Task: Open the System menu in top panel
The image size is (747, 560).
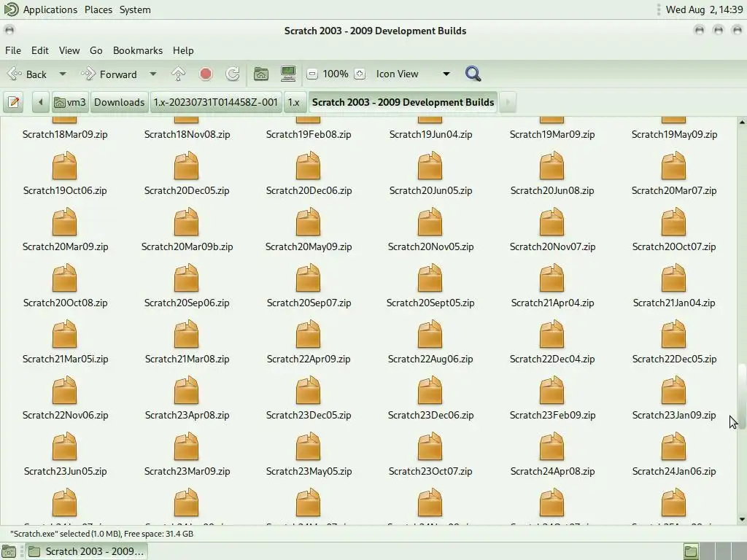Action: point(135,9)
